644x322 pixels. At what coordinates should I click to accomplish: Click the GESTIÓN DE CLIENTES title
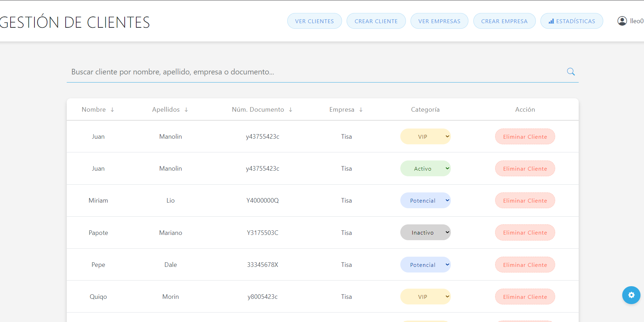point(75,22)
